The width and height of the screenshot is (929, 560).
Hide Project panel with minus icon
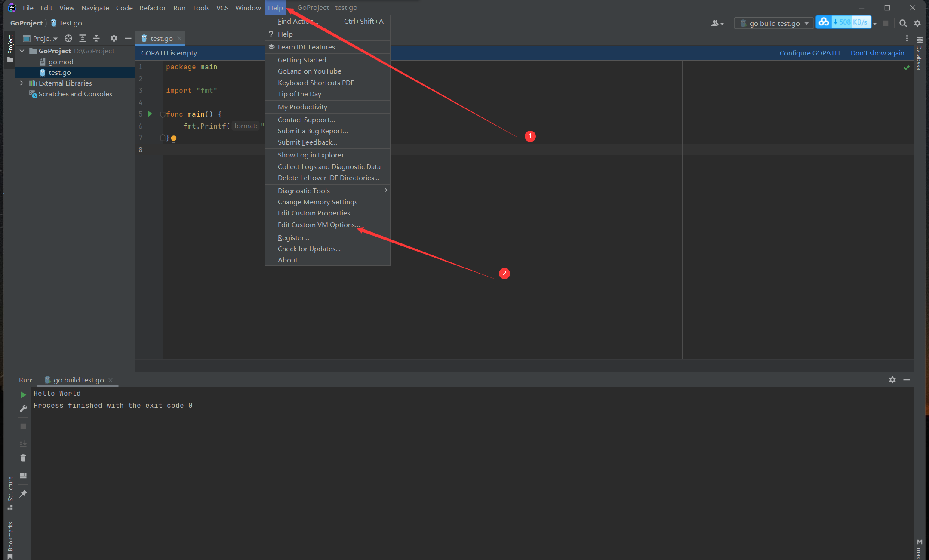coord(128,38)
